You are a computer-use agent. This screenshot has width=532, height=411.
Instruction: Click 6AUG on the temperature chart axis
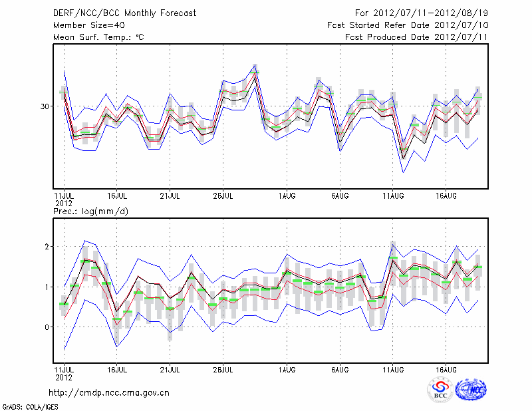340,196
